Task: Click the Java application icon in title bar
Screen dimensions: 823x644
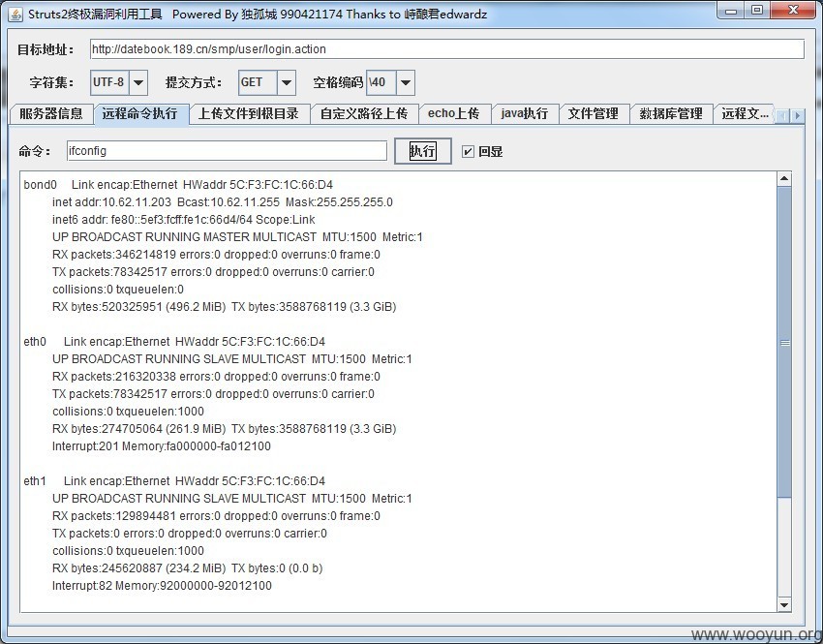Action: (x=15, y=15)
